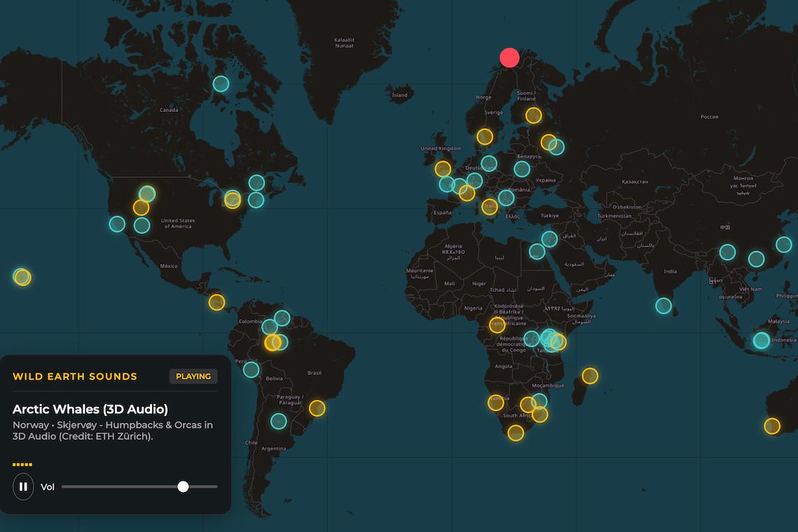The image size is (798, 532).
Task: Select the yellow marker in Sweden
Action: tap(485, 136)
